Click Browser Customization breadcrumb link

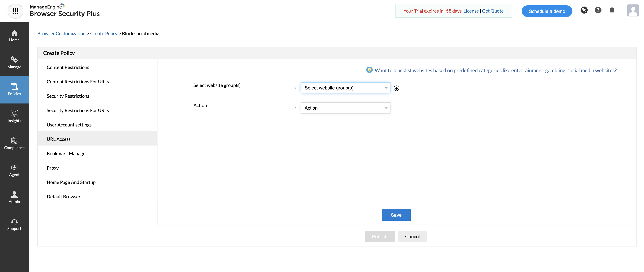61,33
